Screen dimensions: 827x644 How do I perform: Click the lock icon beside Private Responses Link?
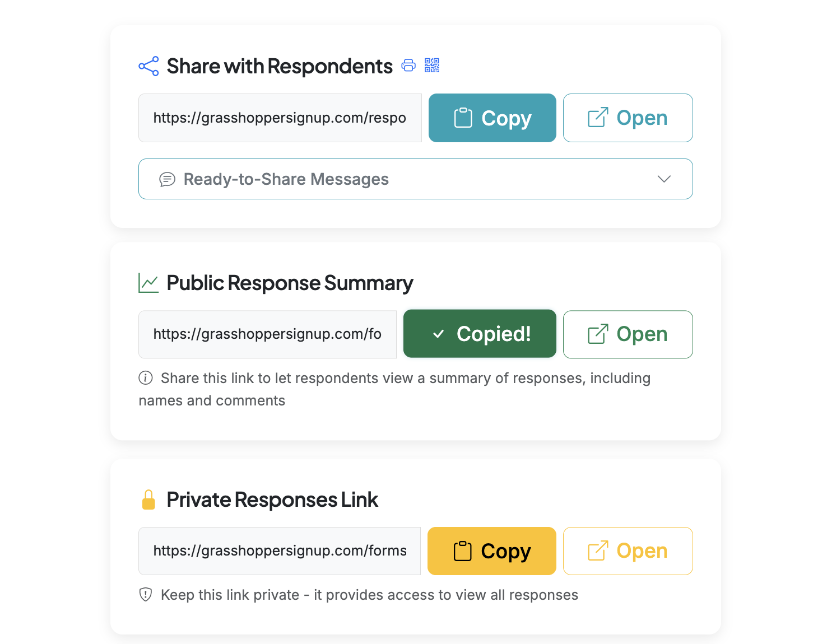tap(148, 499)
